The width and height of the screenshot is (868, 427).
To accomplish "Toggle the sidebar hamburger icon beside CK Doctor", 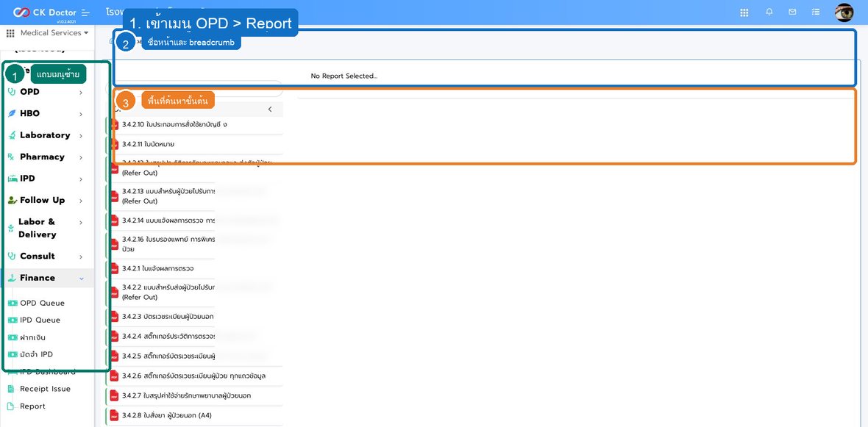I will 85,12.
